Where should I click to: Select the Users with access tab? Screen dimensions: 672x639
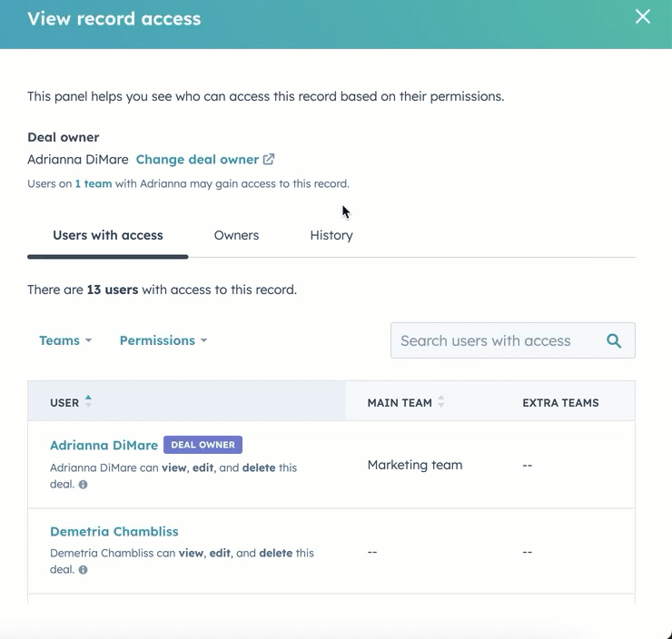click(108, 235)
